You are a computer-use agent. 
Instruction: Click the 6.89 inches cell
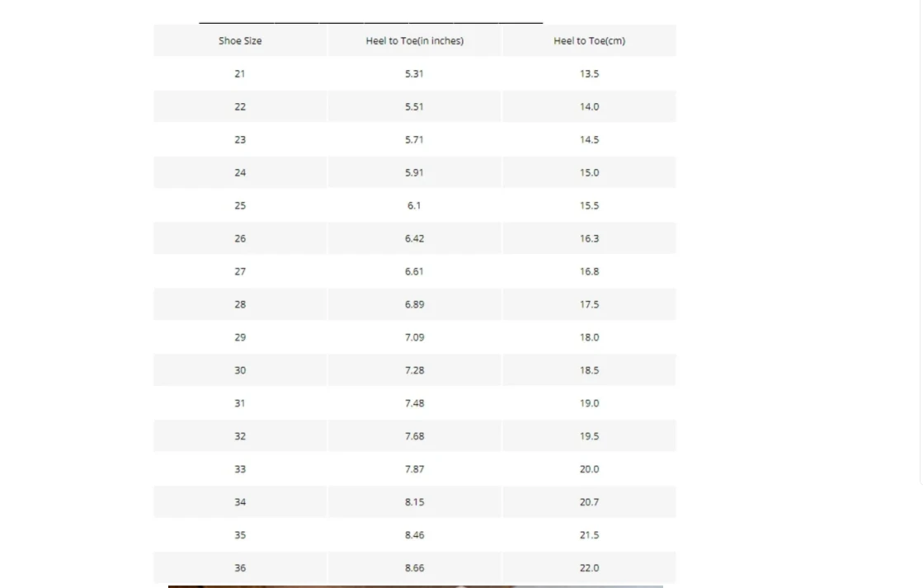(414, 304)
